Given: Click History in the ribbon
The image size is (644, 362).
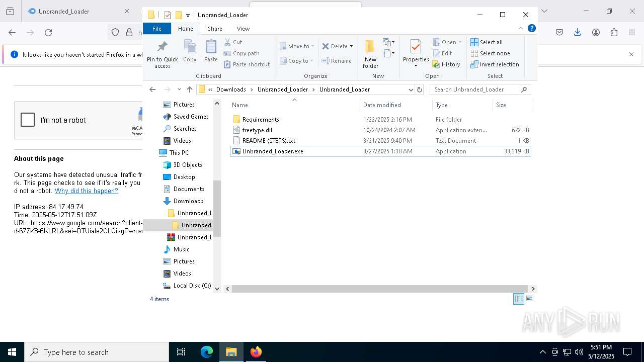Looking at the screenshot, I should (446, 64).
